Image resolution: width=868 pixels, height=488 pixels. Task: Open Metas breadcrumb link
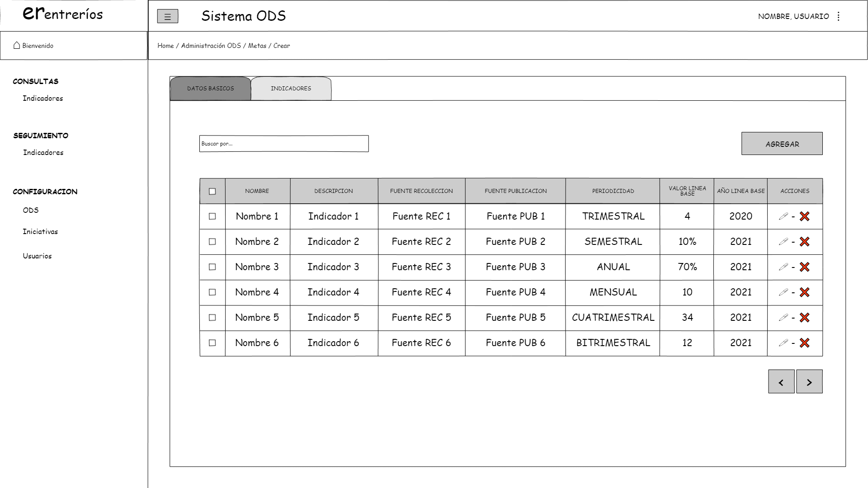(x=257, y=46)
